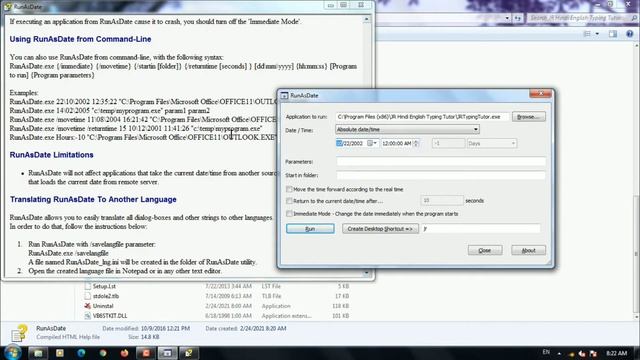Click the RunAsDate dialog taskbar button

tap(167, 353)
